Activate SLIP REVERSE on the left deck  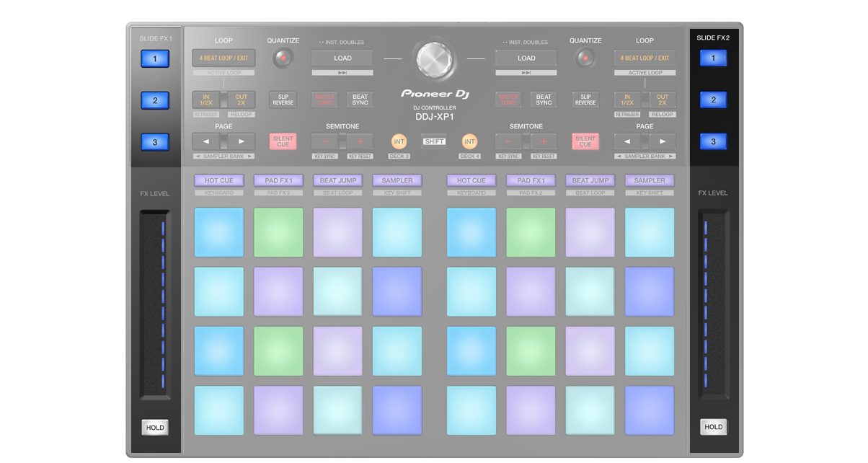click(282, 100)
